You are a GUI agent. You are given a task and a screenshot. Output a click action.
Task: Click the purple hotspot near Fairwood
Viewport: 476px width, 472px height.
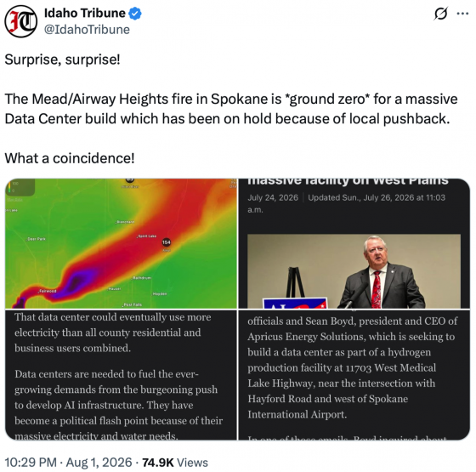76,281
